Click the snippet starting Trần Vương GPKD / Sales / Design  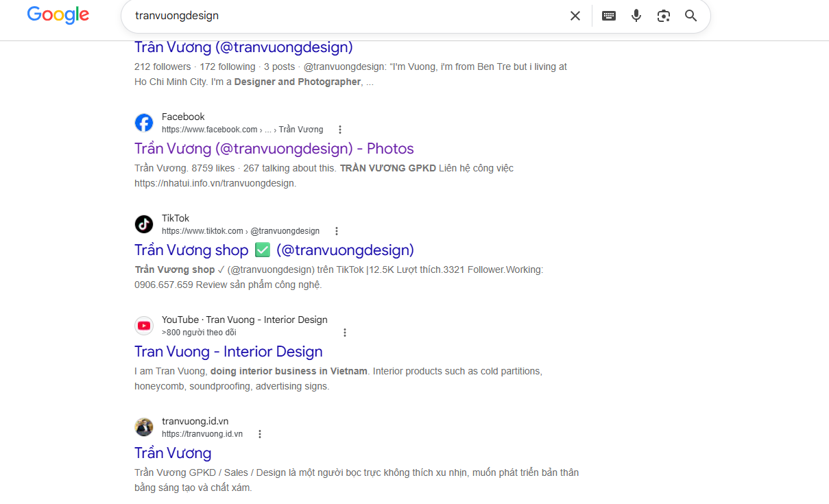357,480
